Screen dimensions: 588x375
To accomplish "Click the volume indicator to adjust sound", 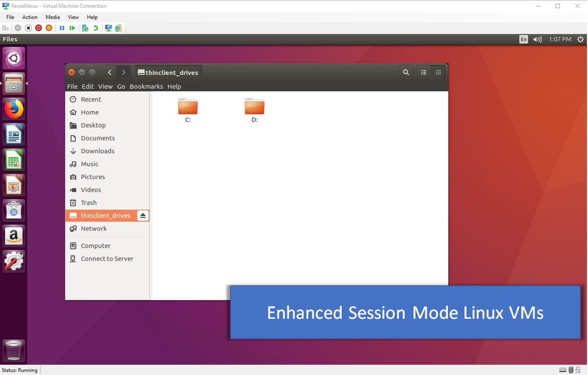I will 537,39.
